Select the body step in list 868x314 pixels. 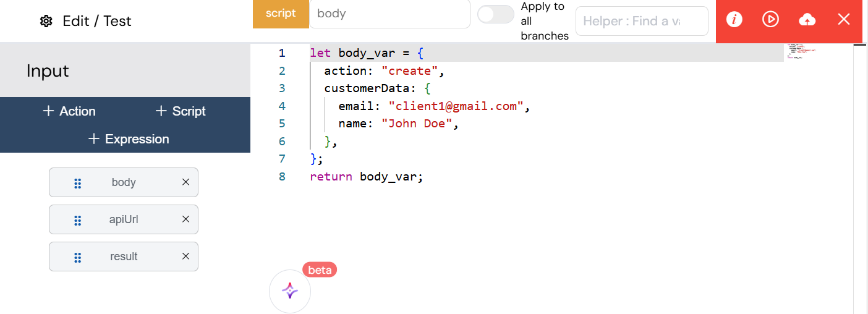pos(124,182)
